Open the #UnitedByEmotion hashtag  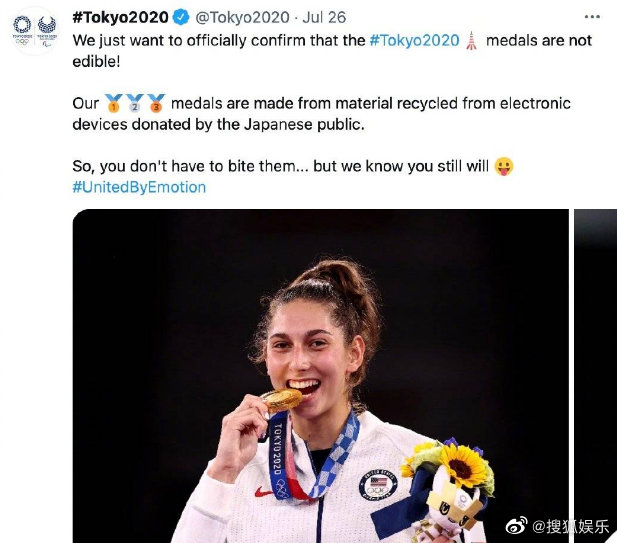tap(139, 187)
